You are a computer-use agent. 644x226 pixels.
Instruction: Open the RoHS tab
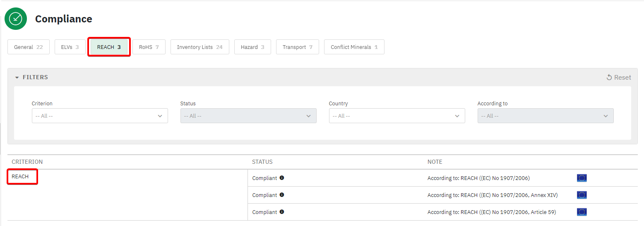(x=149, y=47)
